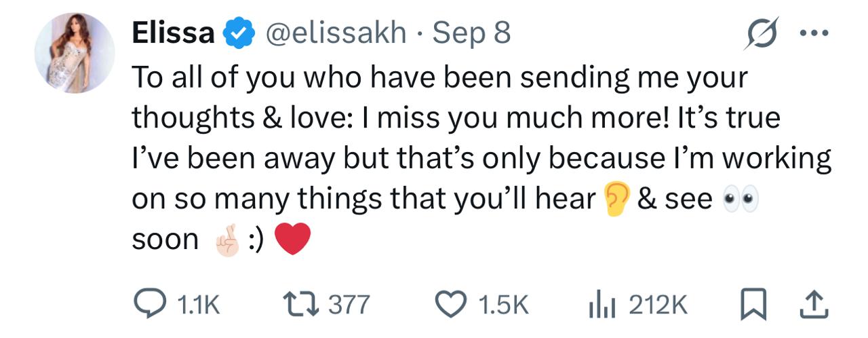Click the display name Elissa
Image resolution: width=868 pixels, height=338 pixels.
click(x=173, y=33)
